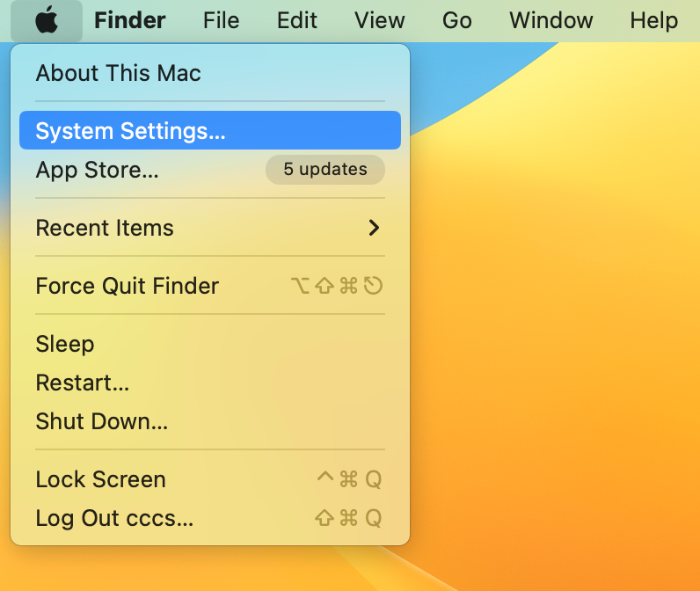The height and width of the screenshot is (591, 700).
Task: Open the Help menu
Action: 653,20
